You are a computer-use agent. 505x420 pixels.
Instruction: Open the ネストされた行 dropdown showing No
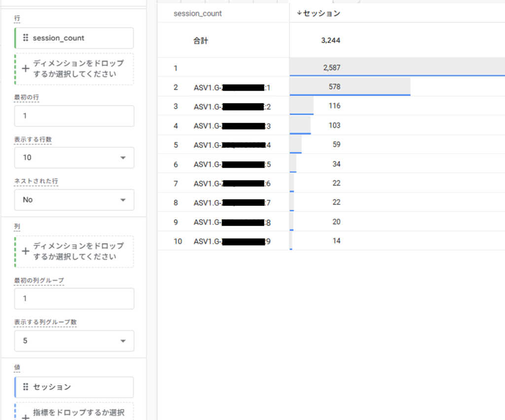coord(74,200)
